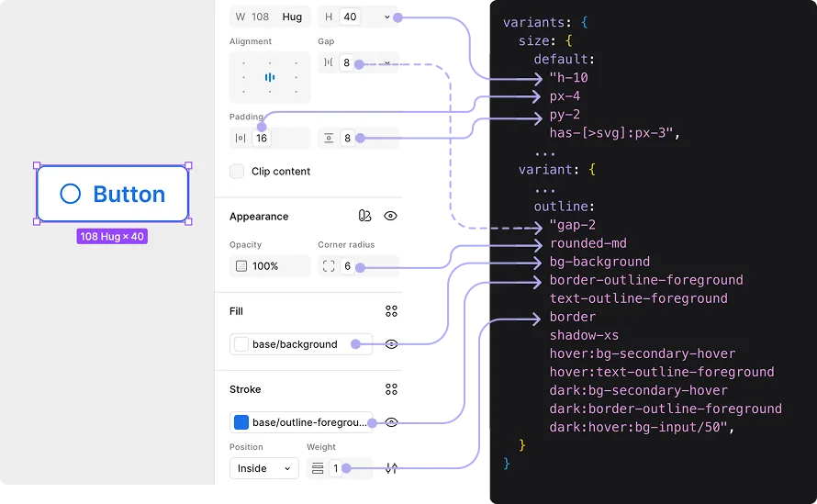Screen dimensions: 817x504
Task: Click the 108 Hug × 40 size label
Action: point(112,237)
